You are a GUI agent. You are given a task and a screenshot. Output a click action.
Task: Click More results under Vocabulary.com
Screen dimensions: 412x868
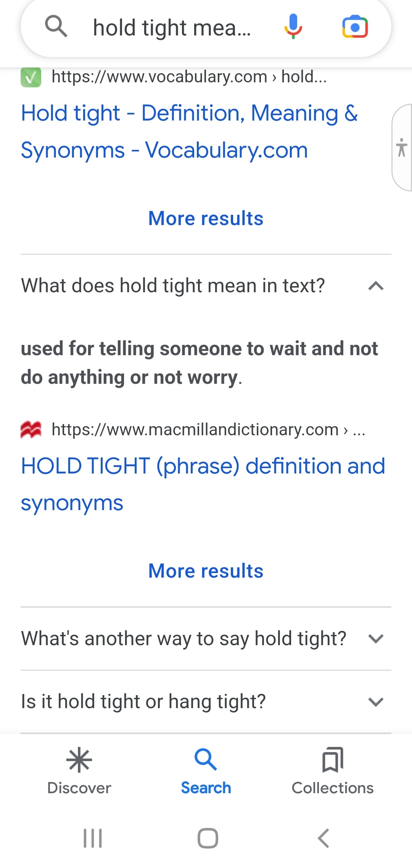[206, 219]
